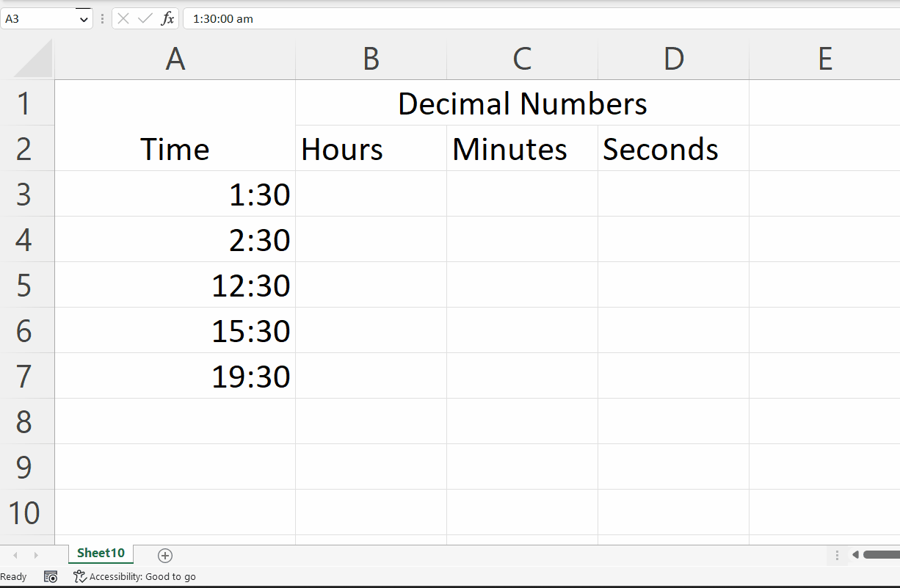
Task: Select cell containing 19:30
Action: pos(175,376)
